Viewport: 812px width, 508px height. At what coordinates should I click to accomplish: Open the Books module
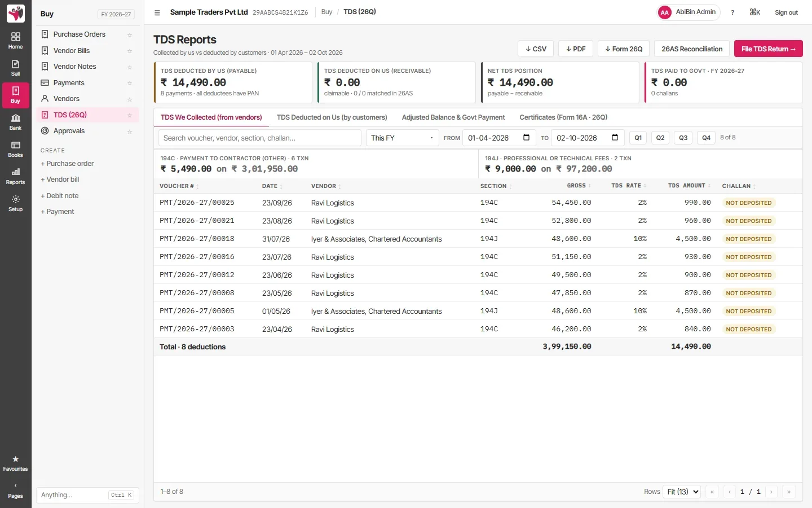15,149
